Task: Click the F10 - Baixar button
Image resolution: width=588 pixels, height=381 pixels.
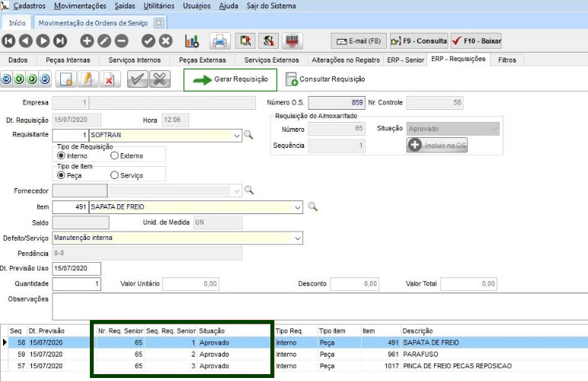Action: pyautogui.click(x=476, y=40)
